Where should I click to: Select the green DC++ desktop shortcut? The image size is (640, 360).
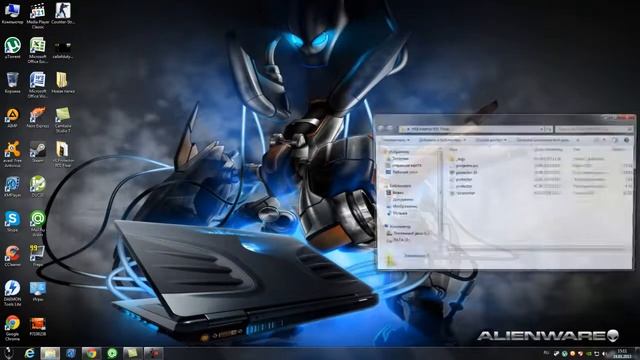click(x=38, y=187)
